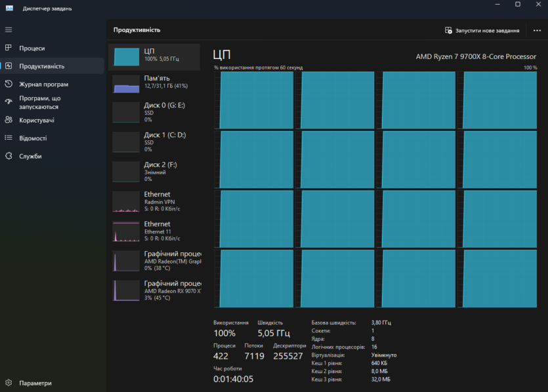Click the Користувачі users icon
The image size is (548, 392).
click(x=9, y=120)
